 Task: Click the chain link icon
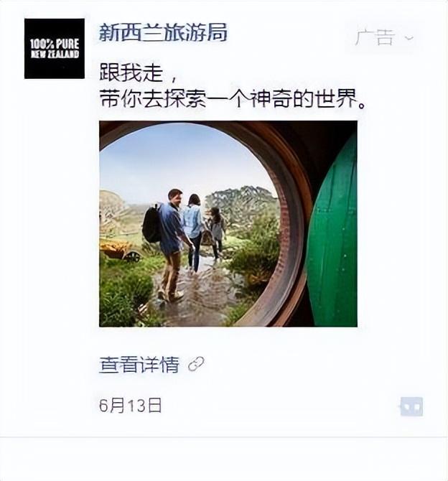[x=196, y=365]
